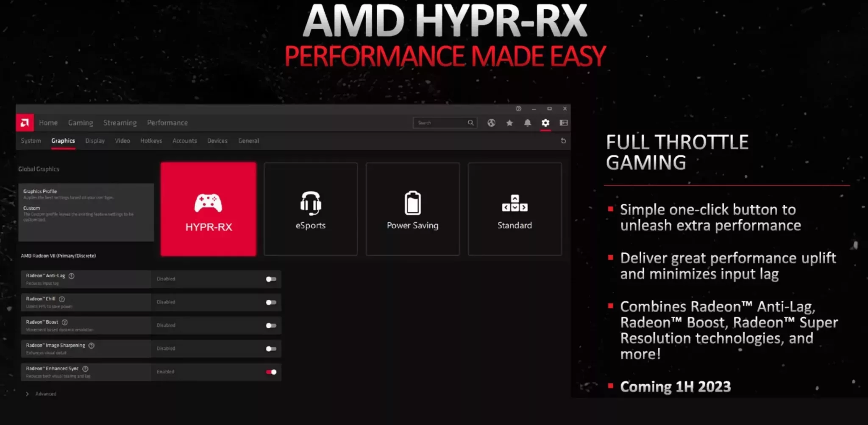Enable the Radeon Boost toggle
868x425 pixels.
point(271,326)
